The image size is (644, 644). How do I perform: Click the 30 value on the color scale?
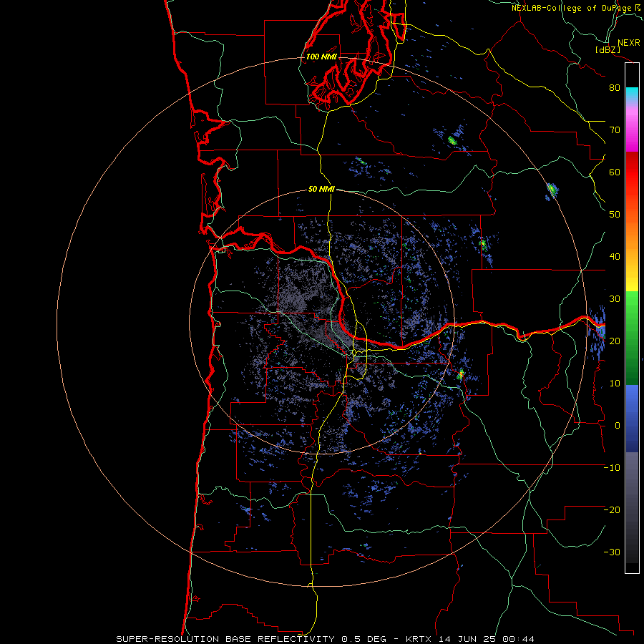click(615, 299)
